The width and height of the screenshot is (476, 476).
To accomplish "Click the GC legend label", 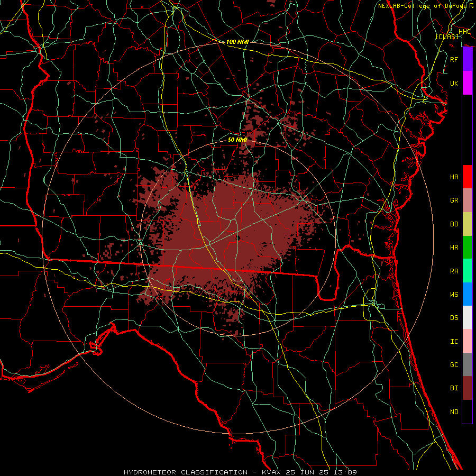I will 454,364.
